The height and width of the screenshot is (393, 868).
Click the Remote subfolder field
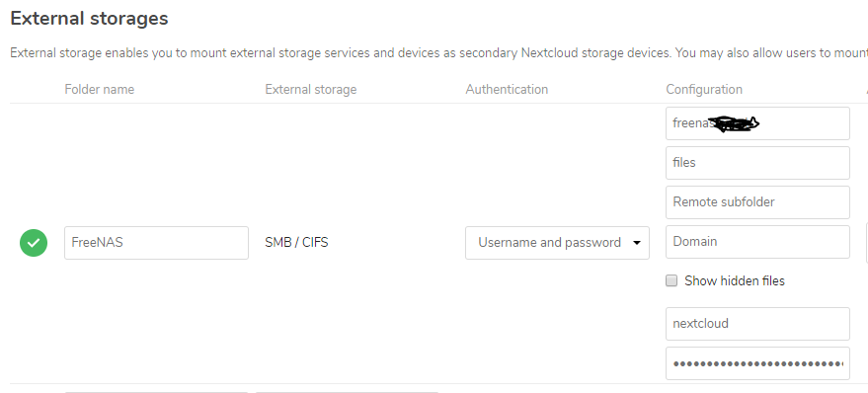tap(757, 202)
